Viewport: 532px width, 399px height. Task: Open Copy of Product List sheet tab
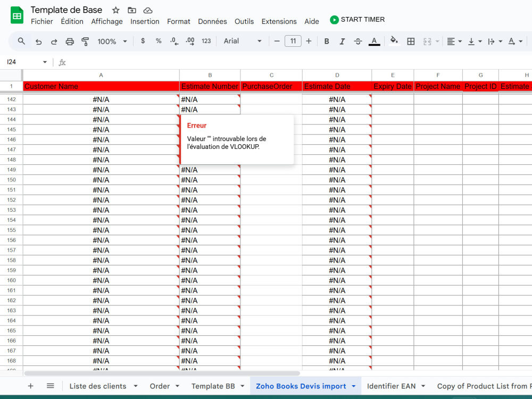484,386
